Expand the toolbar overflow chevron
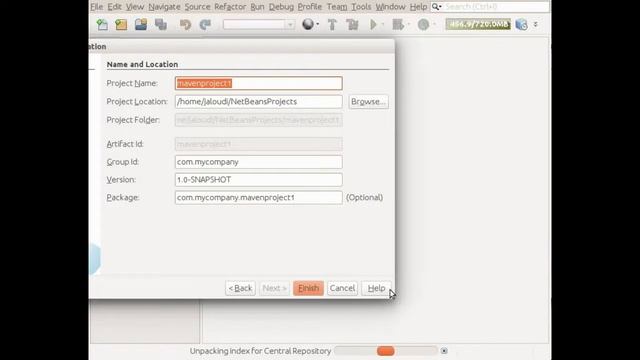Viewport: 640px width, 360px height. [536, 24]
